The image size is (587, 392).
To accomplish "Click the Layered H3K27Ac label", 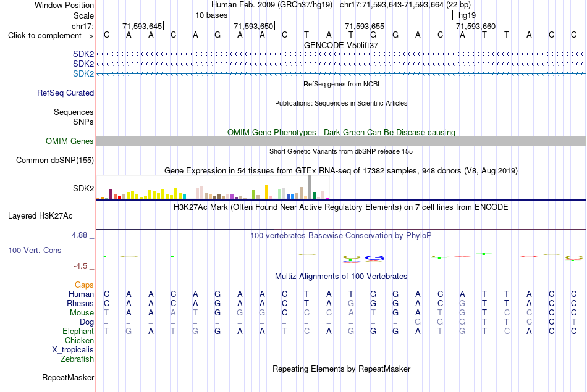I will pos(40,216).
